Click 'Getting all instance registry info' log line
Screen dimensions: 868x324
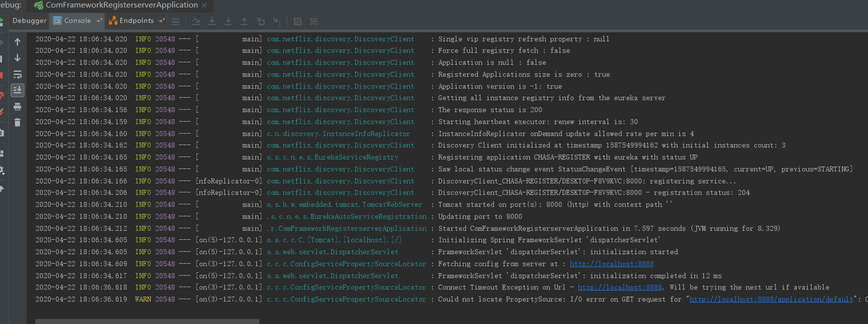tap(552, 98)
